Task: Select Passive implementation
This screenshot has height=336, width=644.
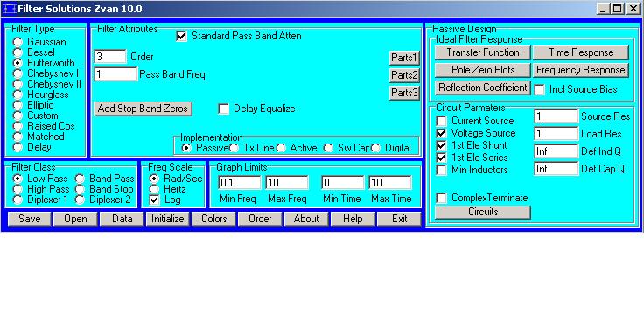Action: (186, 148)
